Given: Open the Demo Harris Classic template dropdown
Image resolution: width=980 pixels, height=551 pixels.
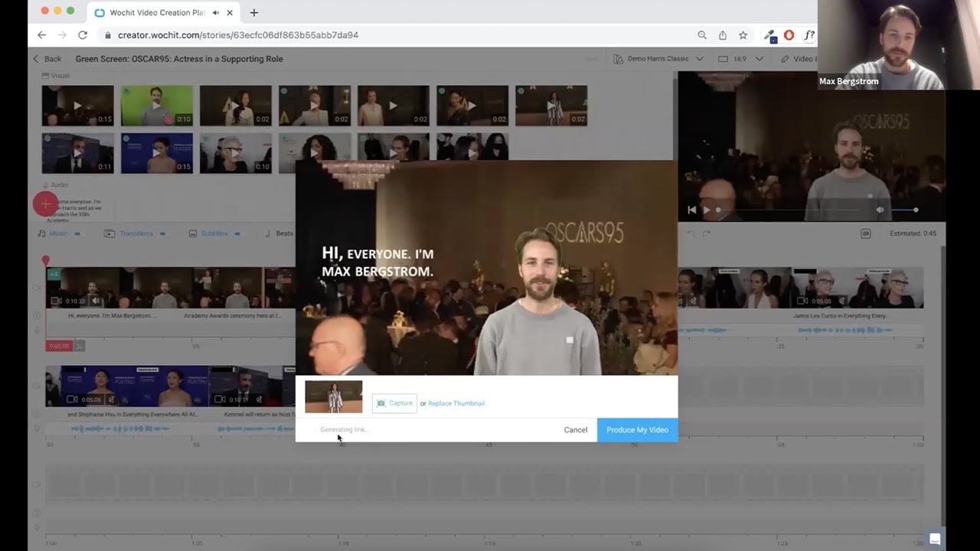Looking at the screenshot, I should tap(658, 59).
